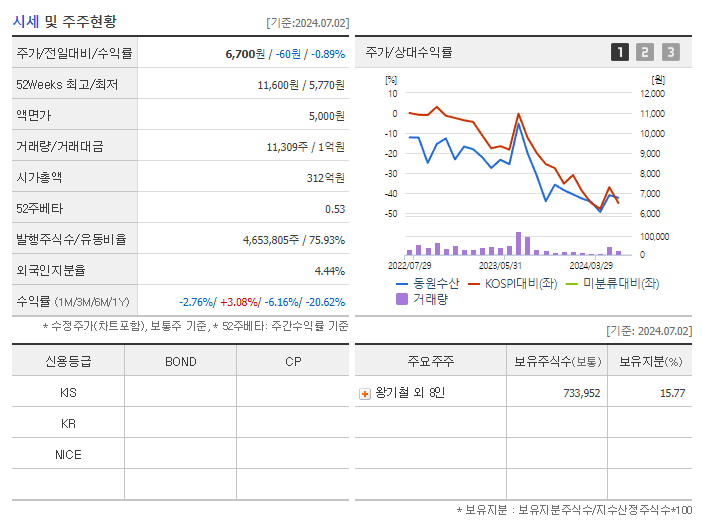The width and height of the screenshot is (702, 525).
Task: Click the 1Y return -20.62%
Action: 325,302
